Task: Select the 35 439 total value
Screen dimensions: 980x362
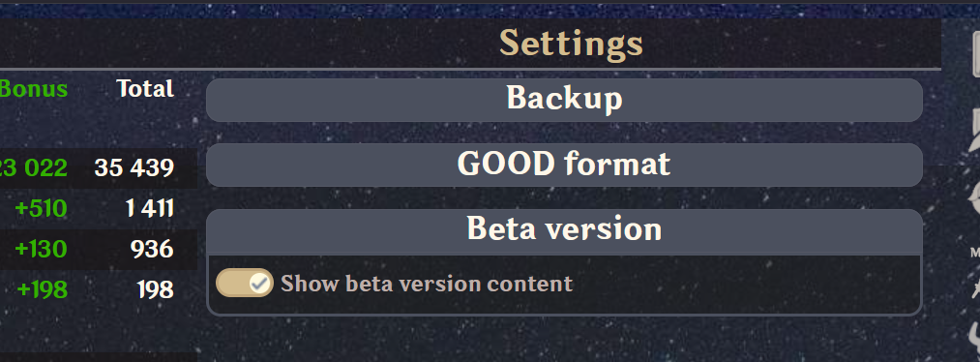Action: [x=134, y=167]
